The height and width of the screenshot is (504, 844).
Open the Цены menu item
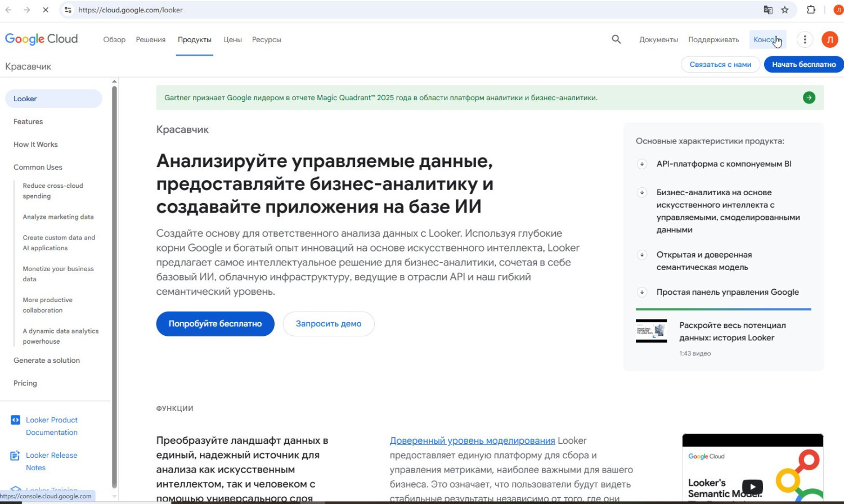tap(232, 40)
